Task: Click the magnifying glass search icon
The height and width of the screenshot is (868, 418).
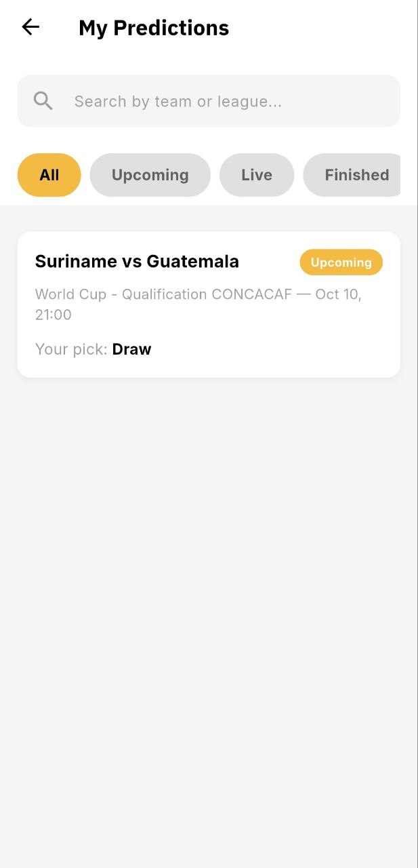Action: (x=43, y=101)
